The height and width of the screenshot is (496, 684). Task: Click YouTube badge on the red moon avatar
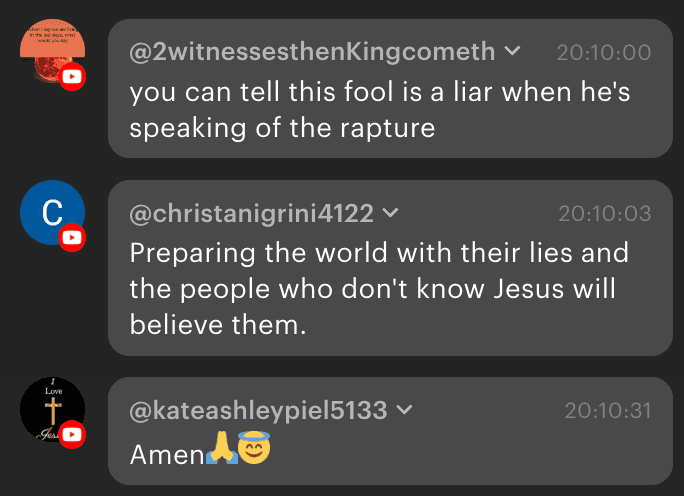[72, 77]
